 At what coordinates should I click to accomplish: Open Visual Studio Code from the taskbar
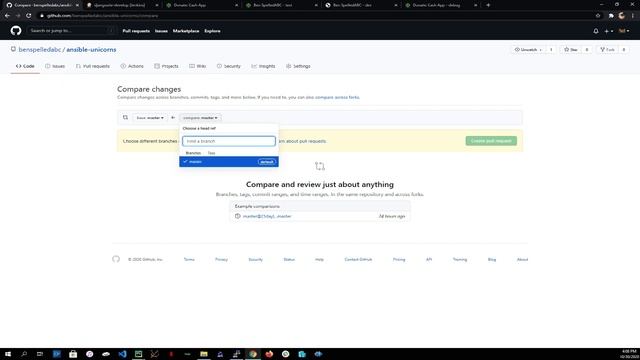[x=122, y=354]
